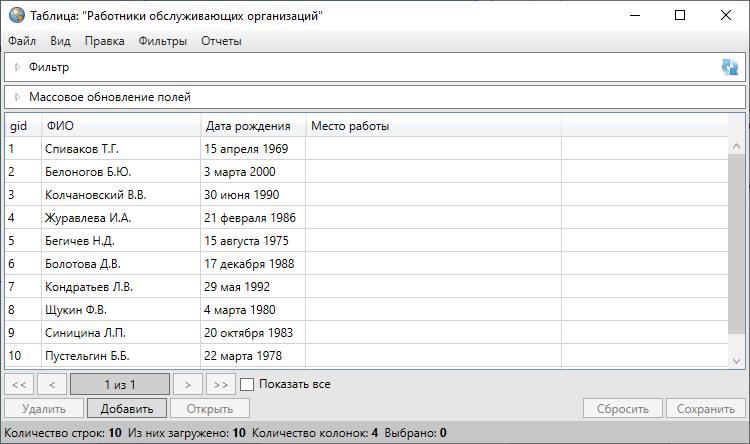Open the "Файл" menu
Screen dimensions: 750x444
(21, 41)
